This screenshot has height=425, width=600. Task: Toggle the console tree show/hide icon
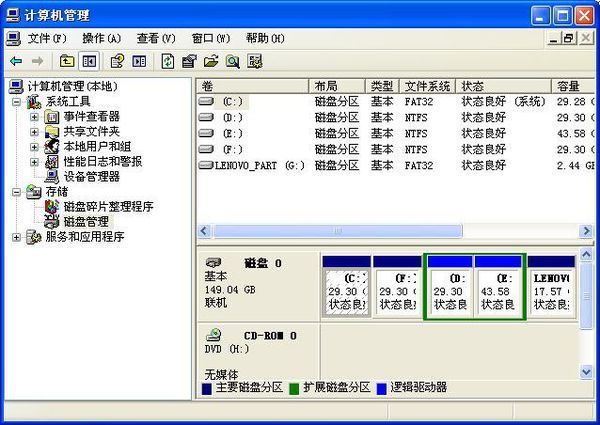(x=89, y=61)
